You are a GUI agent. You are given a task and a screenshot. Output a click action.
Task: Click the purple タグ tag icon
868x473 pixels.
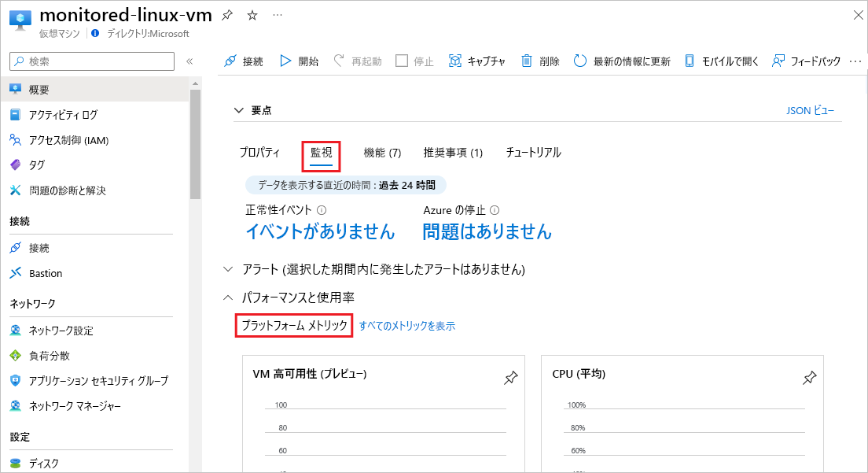point(16,164)
